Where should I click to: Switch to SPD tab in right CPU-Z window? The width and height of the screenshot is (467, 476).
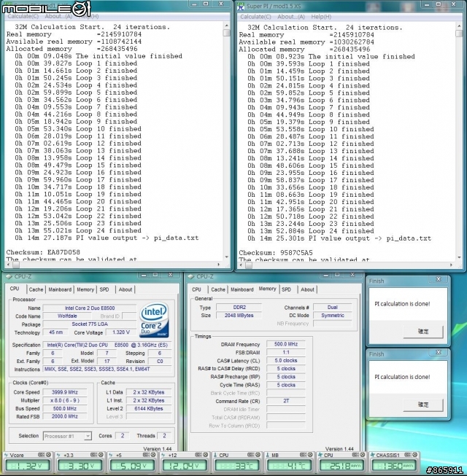(286, 289)
